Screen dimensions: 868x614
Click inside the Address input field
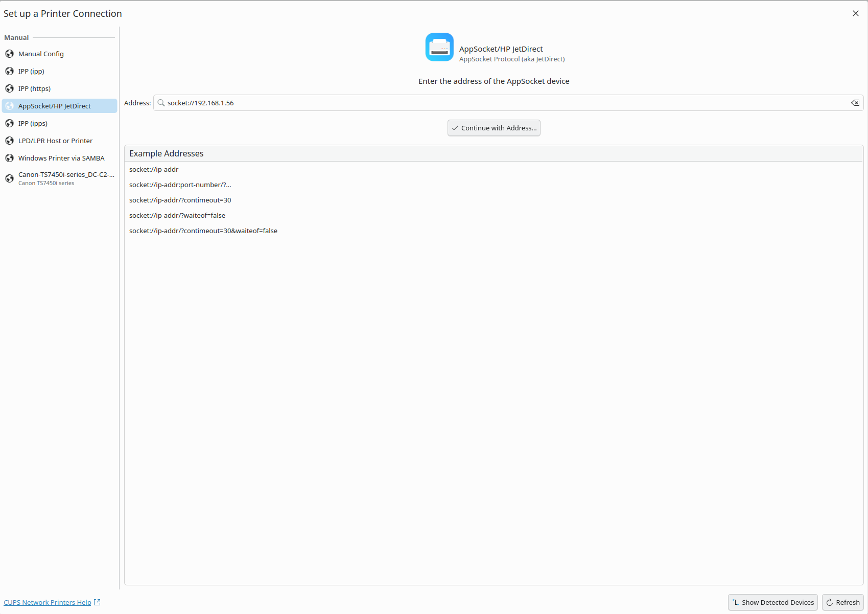coord(506,103)
